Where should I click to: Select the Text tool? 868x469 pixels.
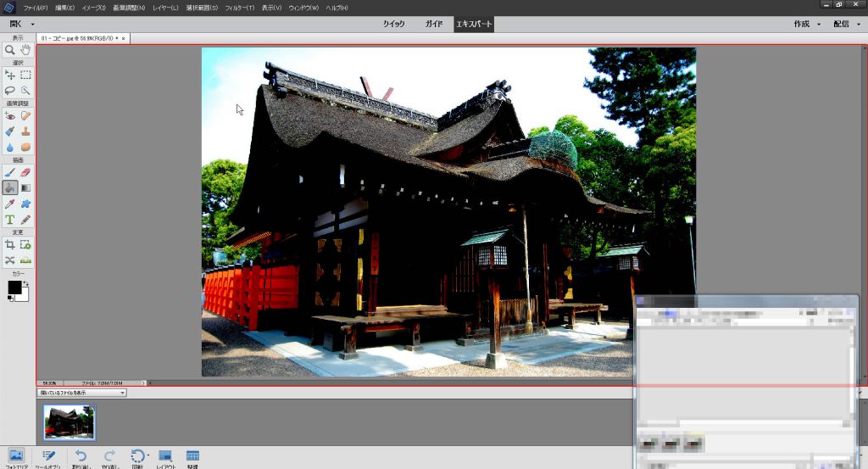[10, 220]
